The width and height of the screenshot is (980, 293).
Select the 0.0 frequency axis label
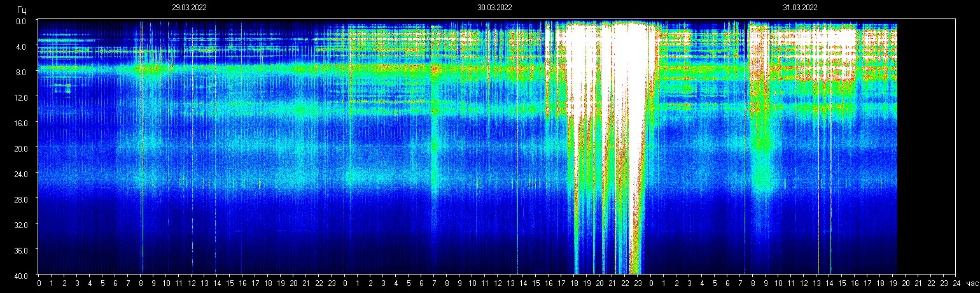pyautogui.click(x=22, y=21)
